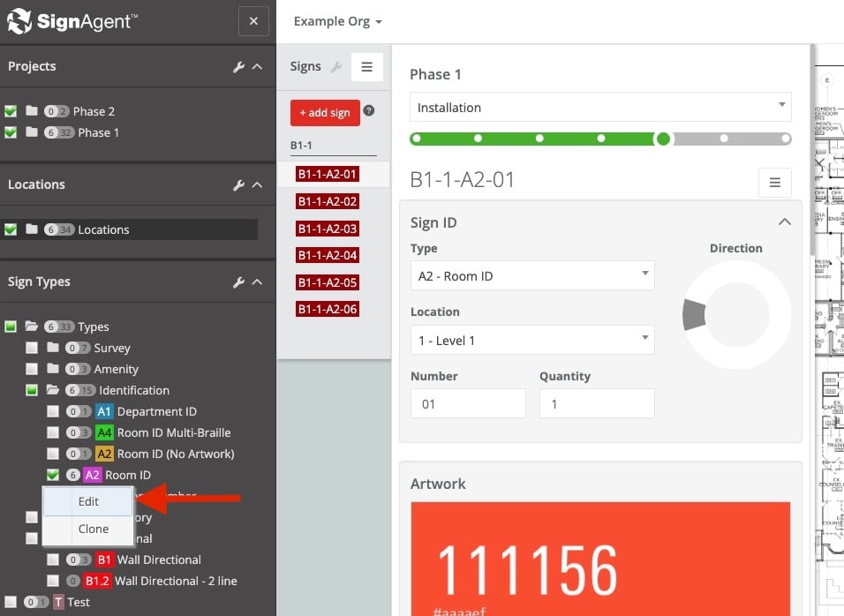The height and width of the screenshot is (616, 844).
Task: Close the sidebar with the X button
Action: [253, 21]
